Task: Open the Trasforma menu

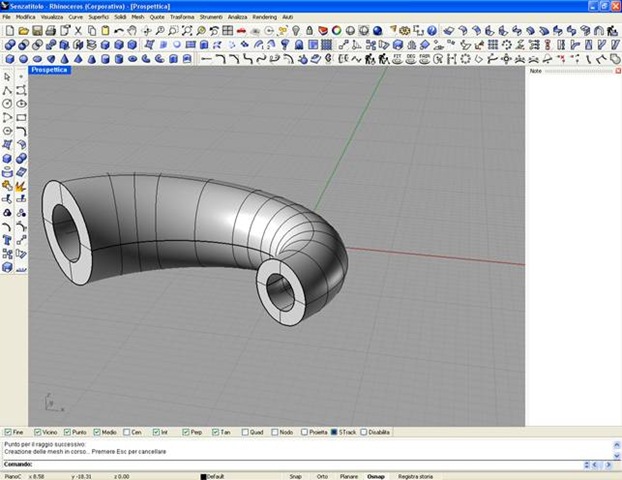Action: coord(182,17)
